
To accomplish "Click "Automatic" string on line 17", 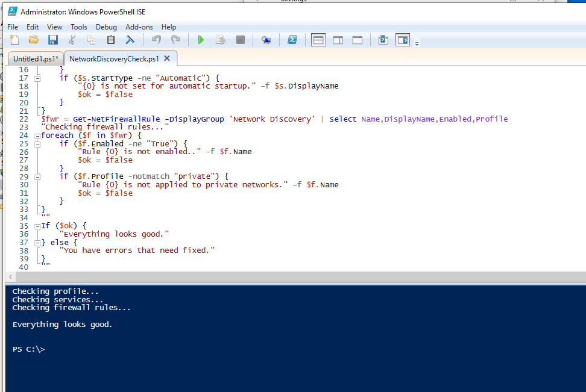I will (180, 78).
